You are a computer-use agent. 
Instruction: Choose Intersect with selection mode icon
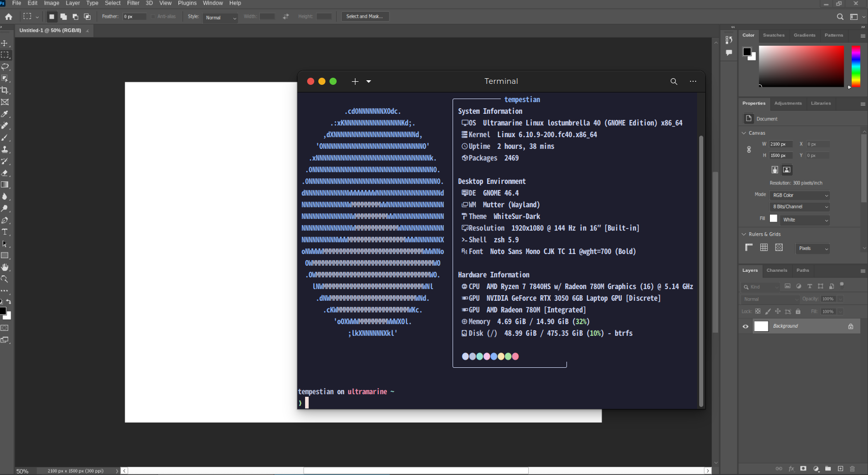point(87,17)
